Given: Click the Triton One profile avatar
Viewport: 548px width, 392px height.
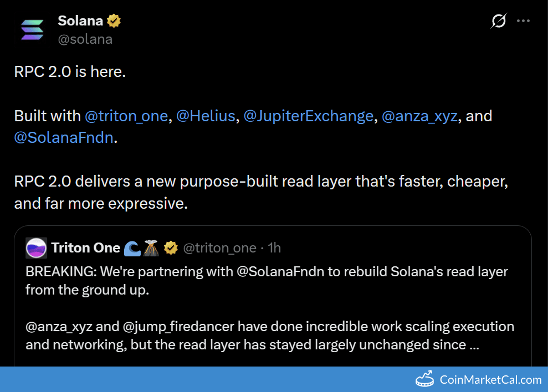Looking at the screenshot, I should (x=36, y=248).
